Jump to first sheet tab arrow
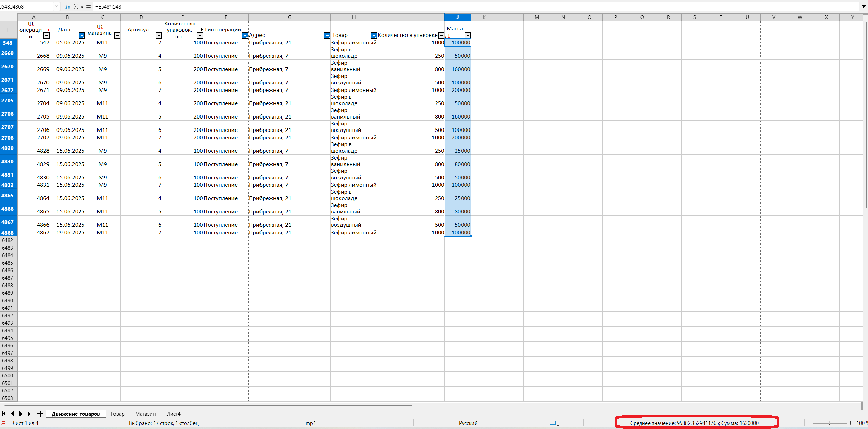The image size is (868, 429). tap(4, 414)
